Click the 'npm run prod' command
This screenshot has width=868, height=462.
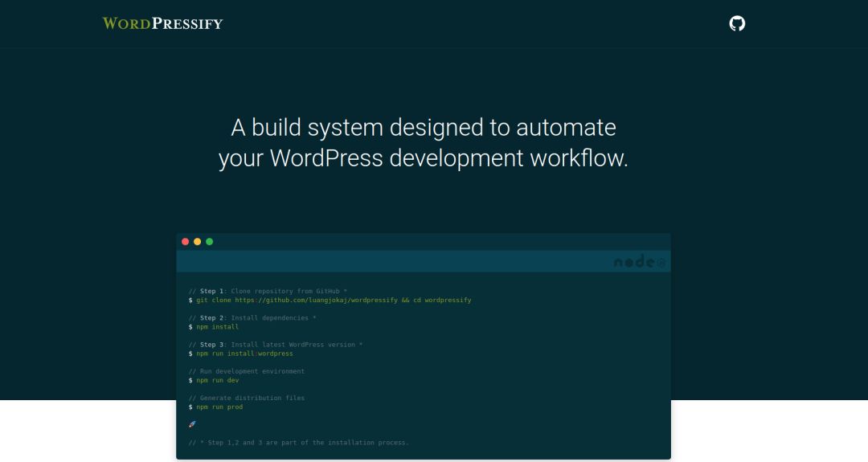tap(215, 407)
